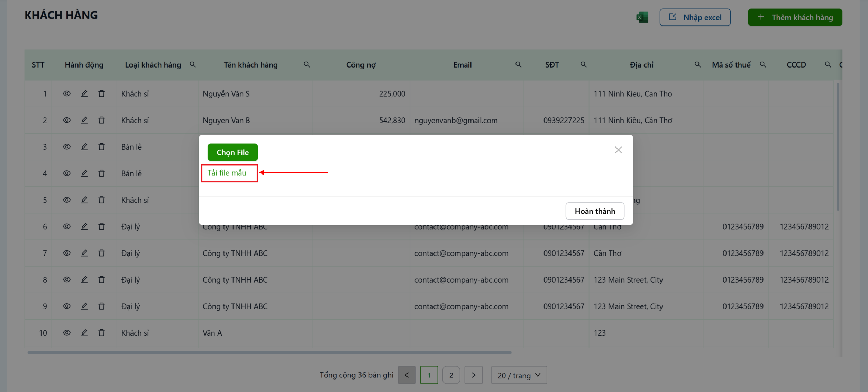Click the previous page arrow
Image resolution: width=868 pixels, height=392 pixels.
[x=407, y=375]
